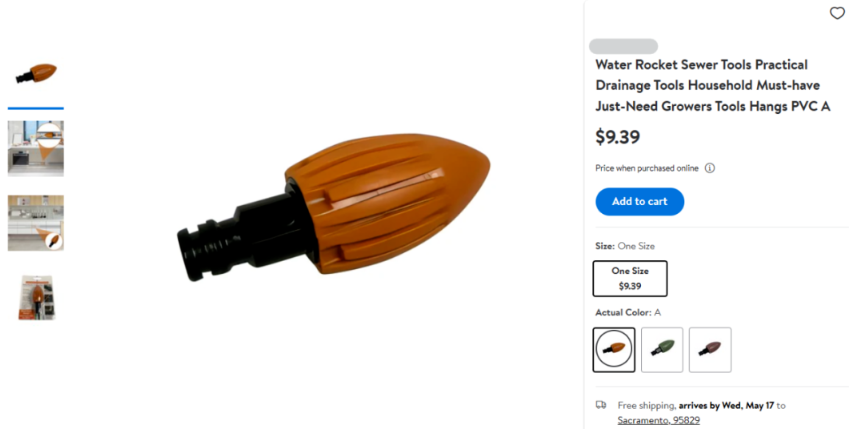
Task: Click the "Actual Color: A" label
Action: click(628, 312)
